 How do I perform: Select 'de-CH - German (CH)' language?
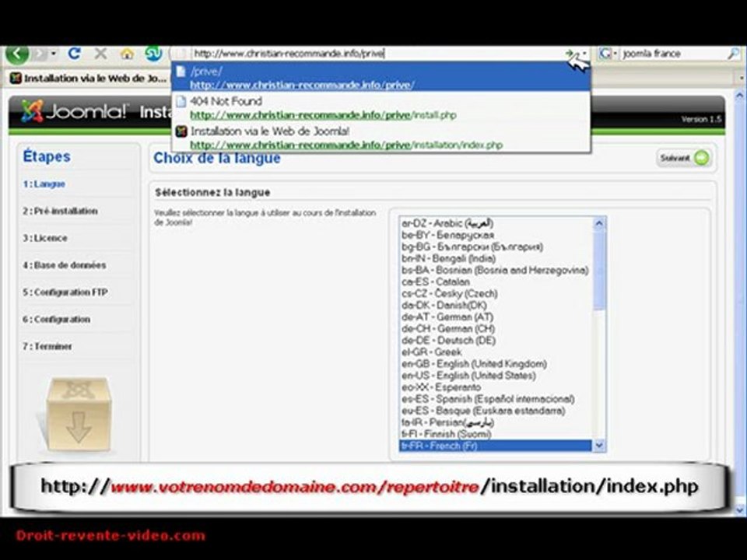pos(496,328)
